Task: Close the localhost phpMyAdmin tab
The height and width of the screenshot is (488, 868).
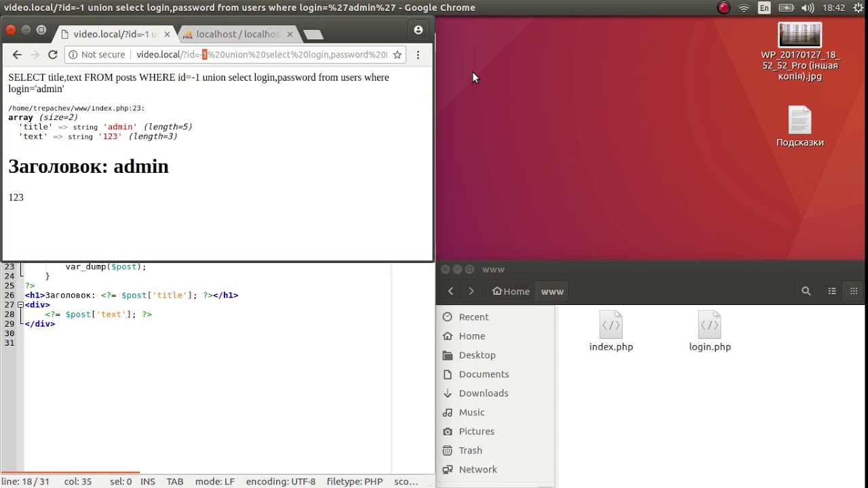Action: click(x=290, y=34)
